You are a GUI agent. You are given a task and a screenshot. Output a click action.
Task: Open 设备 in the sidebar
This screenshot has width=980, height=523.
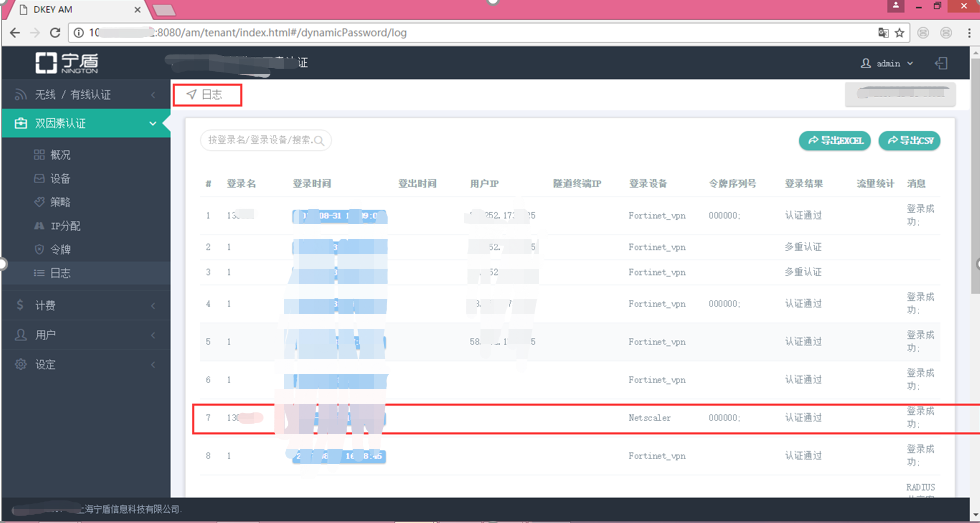(x=61, y=179)
